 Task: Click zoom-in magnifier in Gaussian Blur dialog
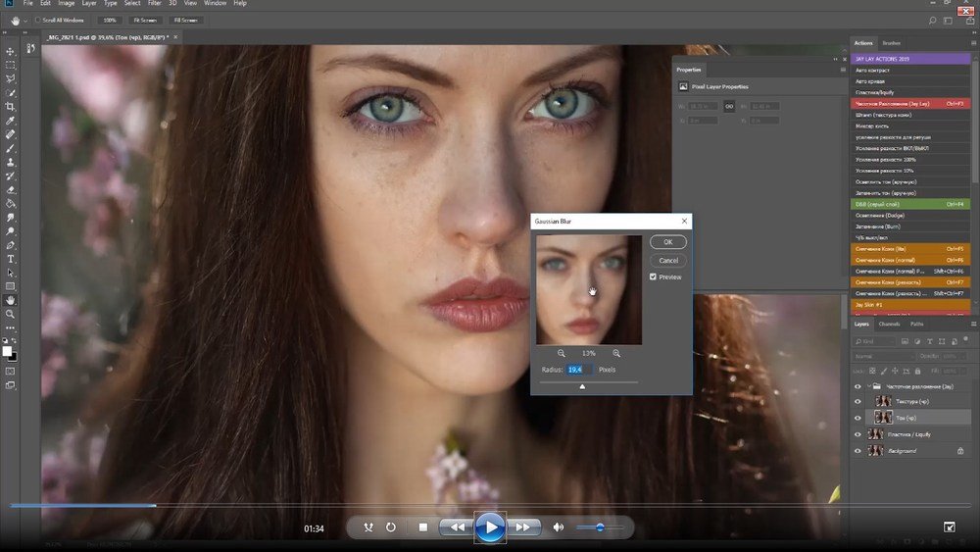(x=616, y=353)
